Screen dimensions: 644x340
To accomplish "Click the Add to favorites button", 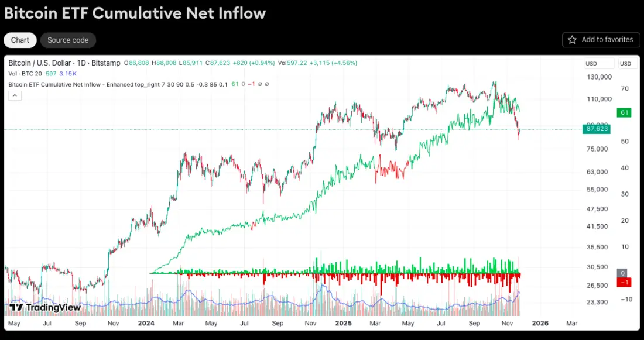I will [601, 40].
